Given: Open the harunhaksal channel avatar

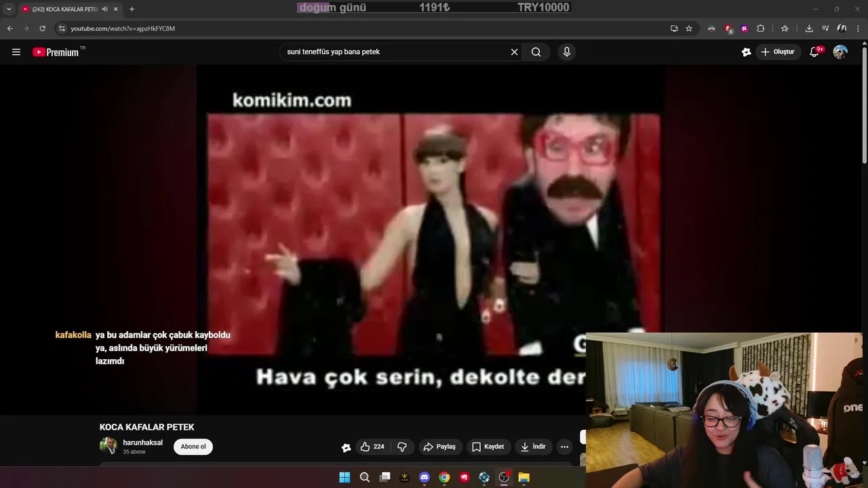Looking at the screenshot, I should 108,446.
